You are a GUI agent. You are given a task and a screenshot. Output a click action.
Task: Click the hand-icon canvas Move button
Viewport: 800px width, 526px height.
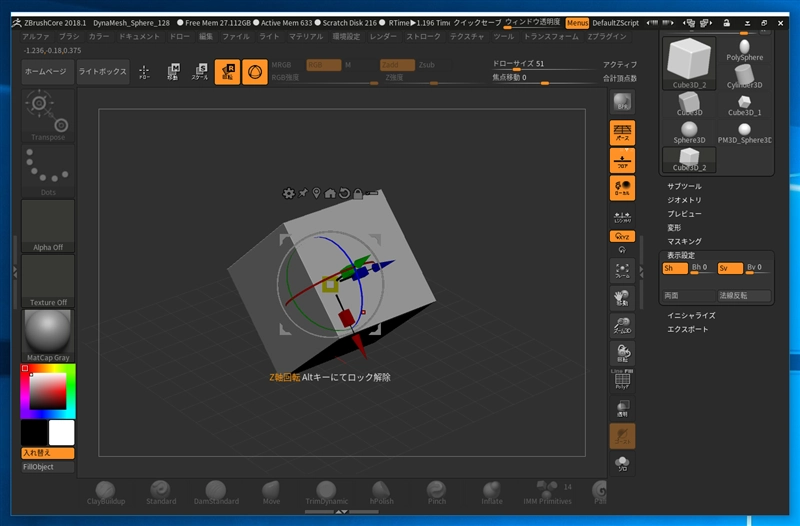click(622, 298)
